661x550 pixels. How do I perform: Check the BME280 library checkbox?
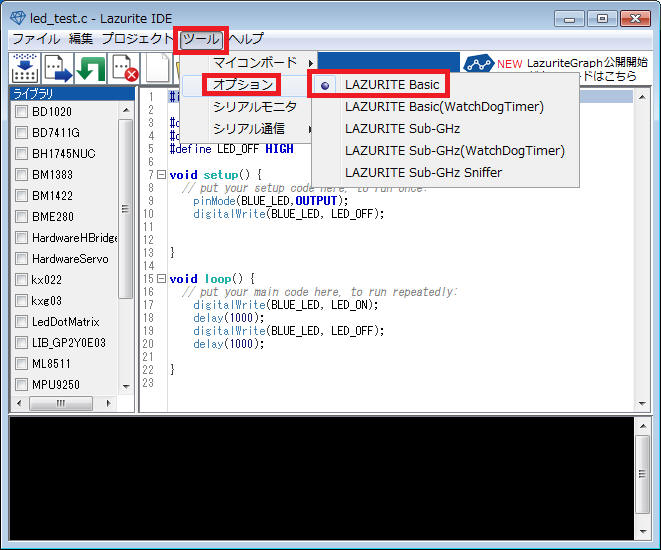(21, 217)
